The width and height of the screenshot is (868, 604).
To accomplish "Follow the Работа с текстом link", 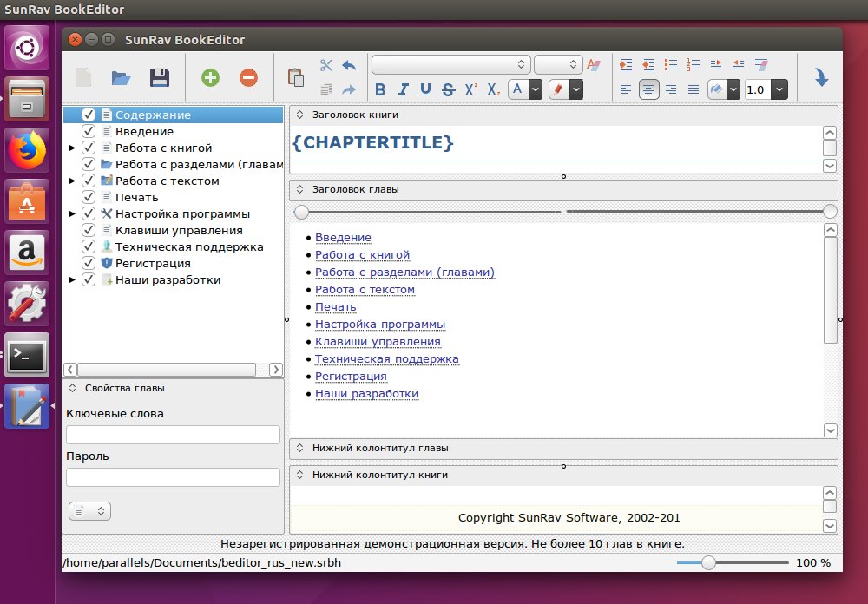I will [x=365, y=290].
